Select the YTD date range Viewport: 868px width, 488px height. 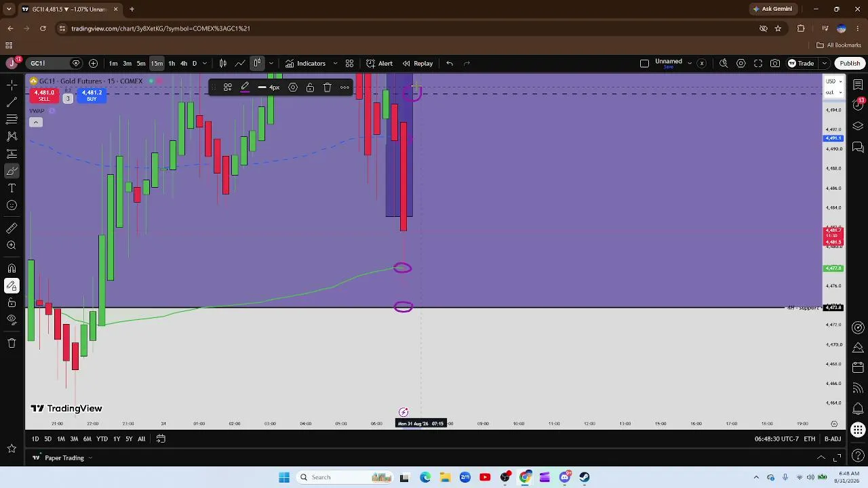(x=102, y=439)
